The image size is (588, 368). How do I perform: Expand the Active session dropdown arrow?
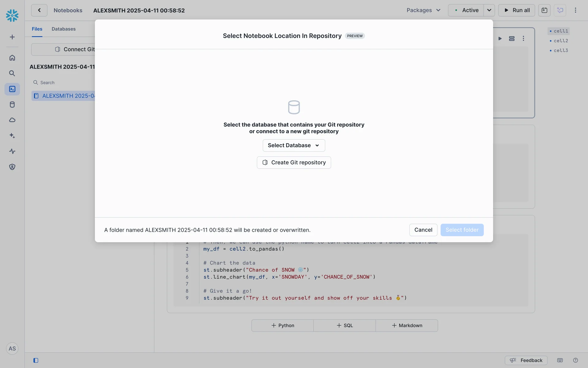[x=489, y=10]
